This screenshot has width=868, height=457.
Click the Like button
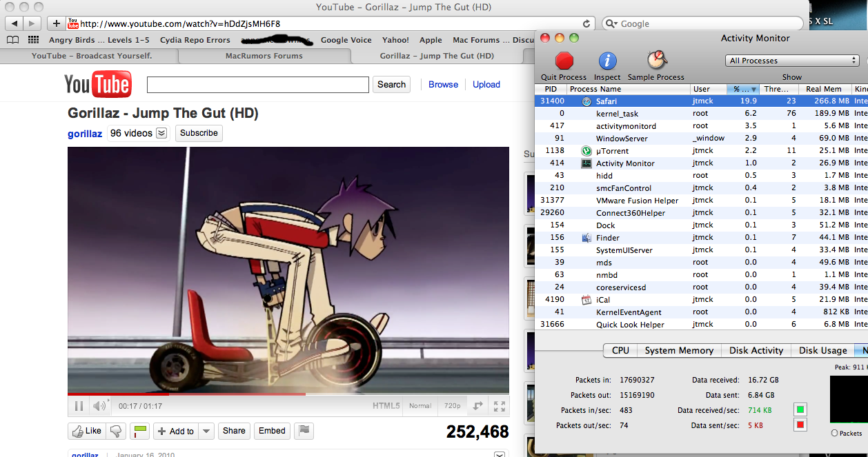point(87,431)
